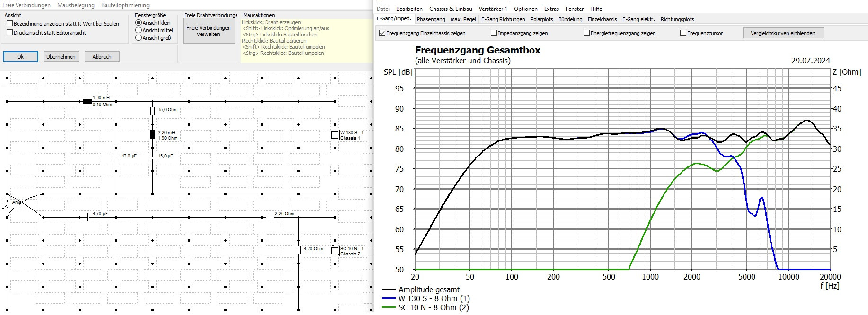Click the SC 10 N Chassis 2 speaker symbol
Screen dimensions: 868x315
[335, 251]
